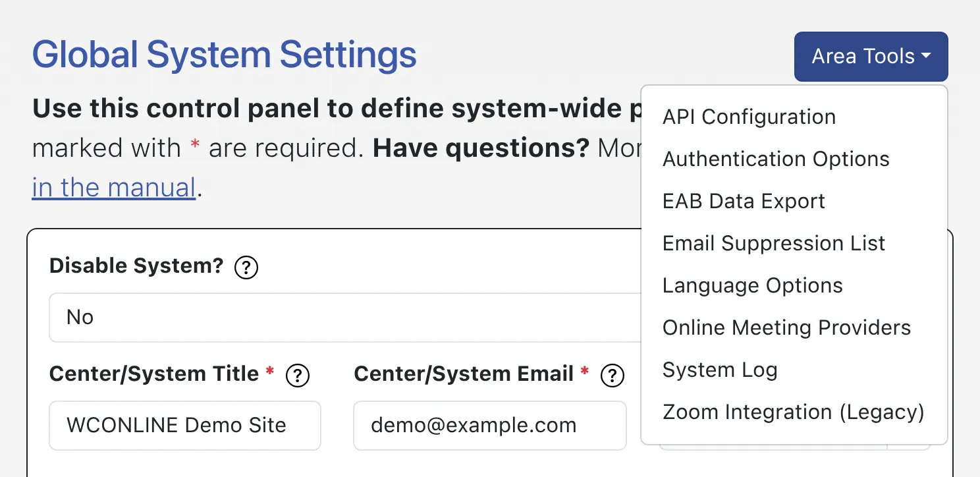Select the 'Have questions?' text

[481, 148]
